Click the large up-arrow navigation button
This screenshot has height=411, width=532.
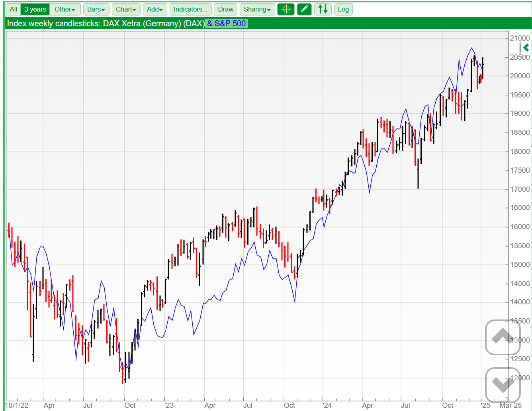click(503, 337)
